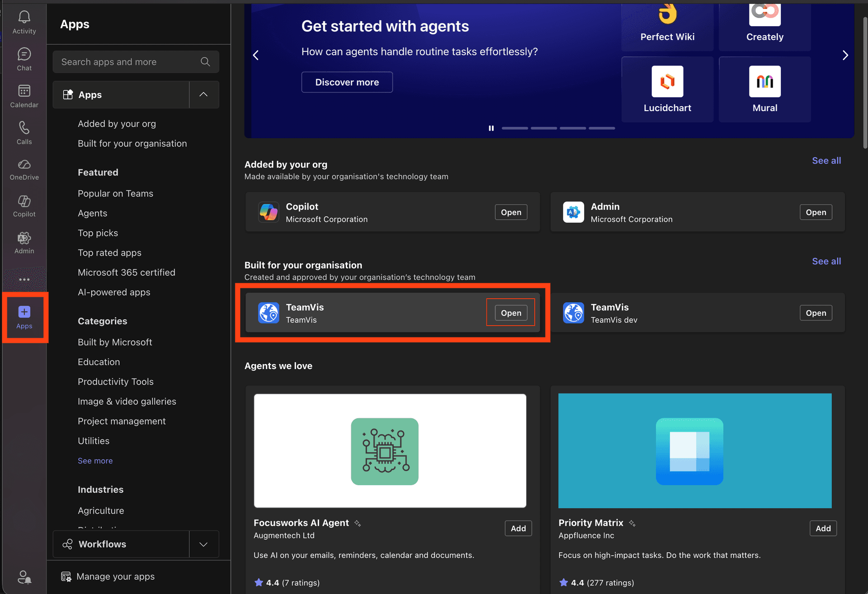Select the Apps plus icon in sidebar
The width and height of the screenshot is (868, 594).
[24, 312]
